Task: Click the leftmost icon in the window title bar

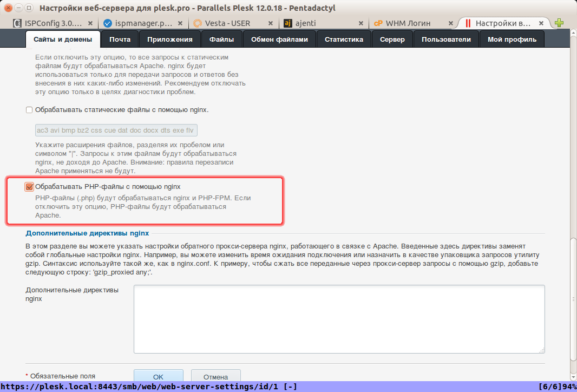Action: pyautogui.click(x=8, y=8)
